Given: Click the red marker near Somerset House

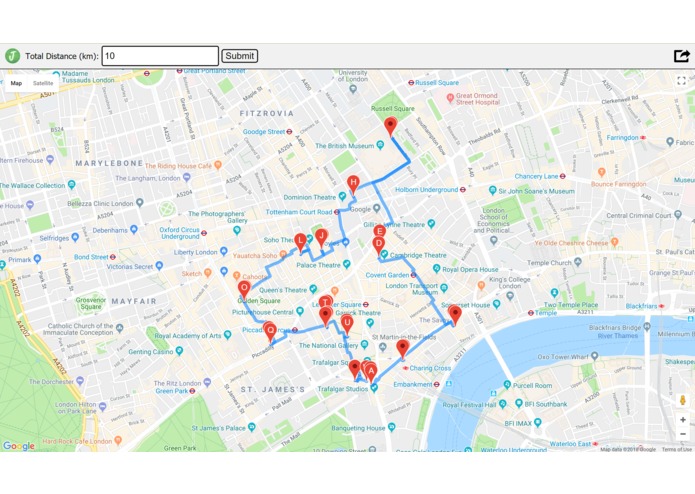Looking at the screenshot, I should (455, 315).
